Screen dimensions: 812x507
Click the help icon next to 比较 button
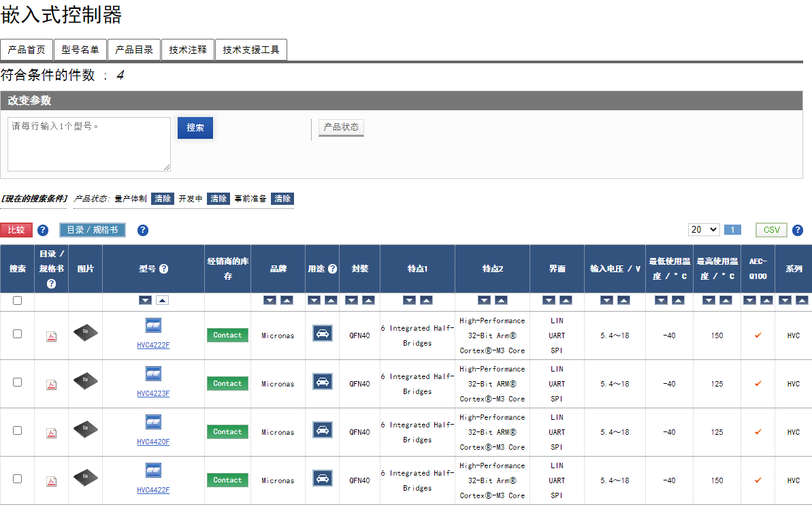43,230
